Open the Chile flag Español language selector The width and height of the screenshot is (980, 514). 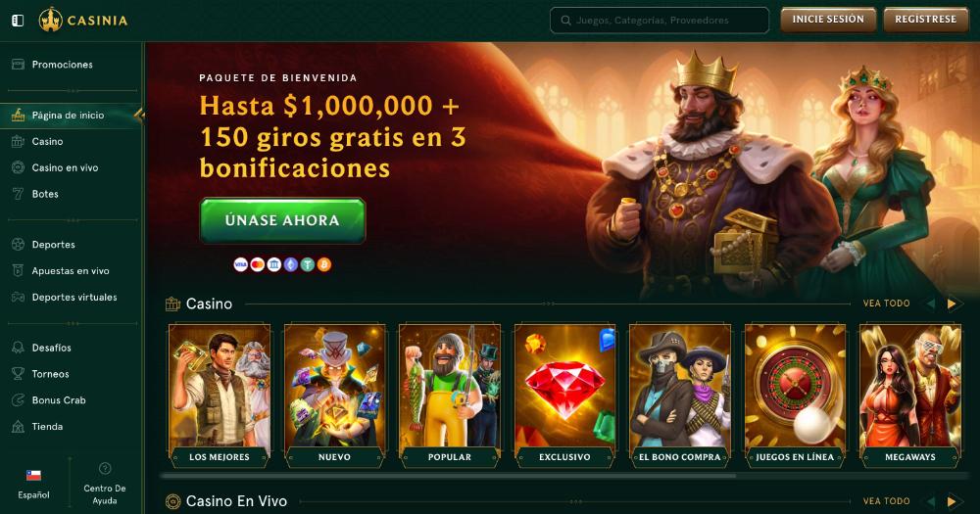pyautogui.click(x=33, y=485)
